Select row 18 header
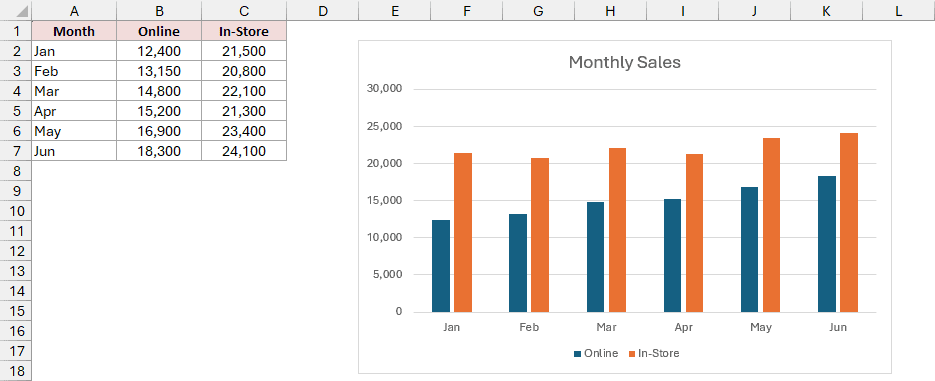 point(16,371)
